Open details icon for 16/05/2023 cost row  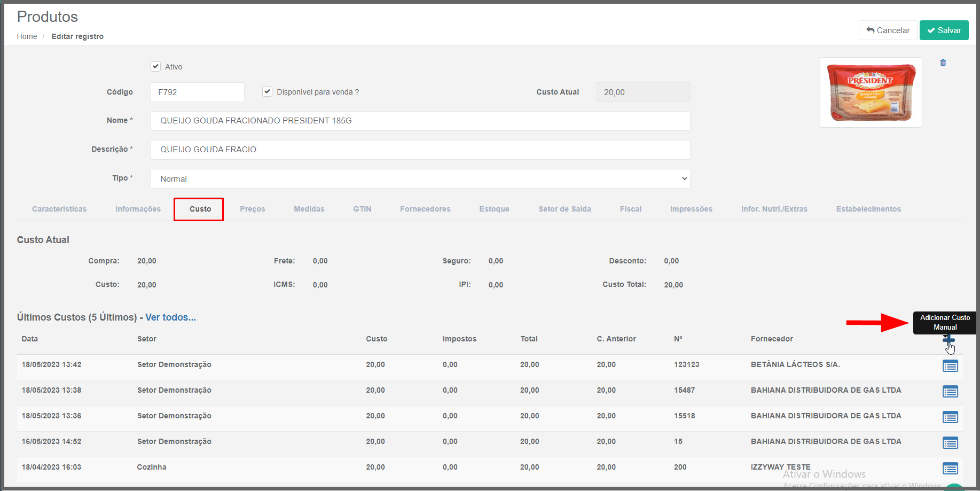pos(950,443)
